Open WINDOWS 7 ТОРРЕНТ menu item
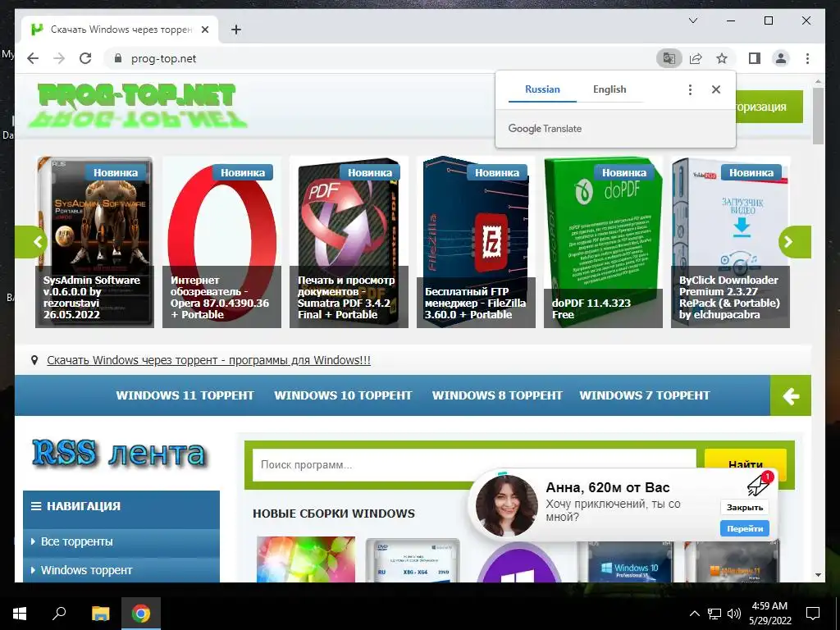Image resolution: width=840 pixels, height=630 pixels. [645, 396]
